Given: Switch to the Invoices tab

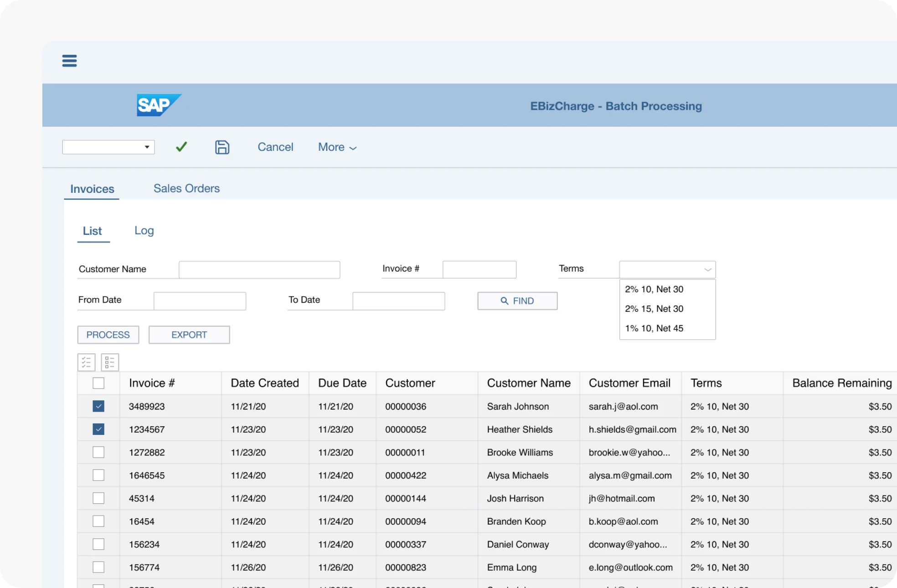Looking at the screenshot, I should click(x=92, y=189).
